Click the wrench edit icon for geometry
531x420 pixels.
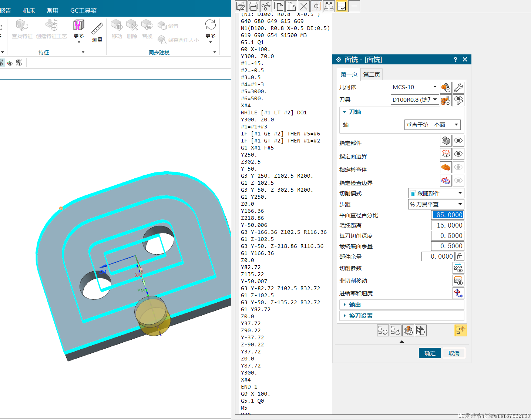click(x=458, y=87)
